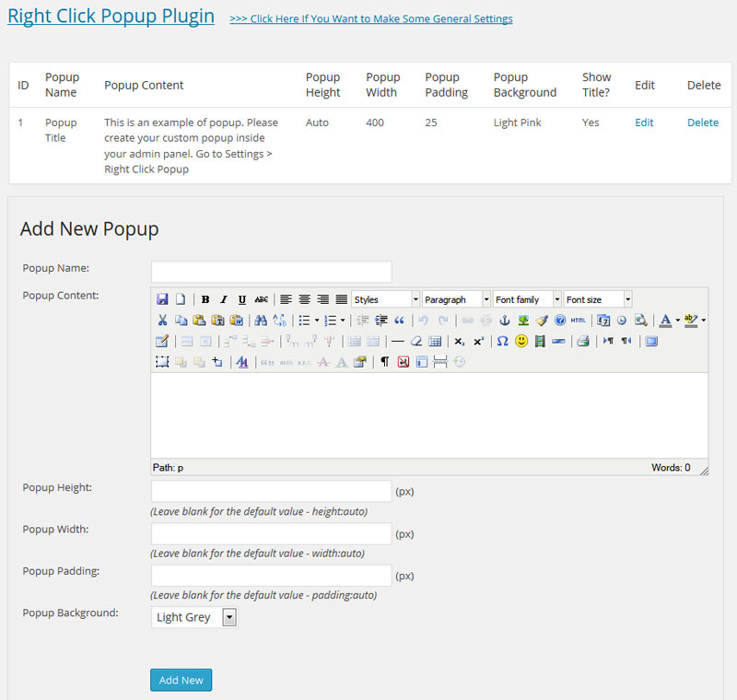Insert an emoticon with smiley icon

(x=521, y=341)
